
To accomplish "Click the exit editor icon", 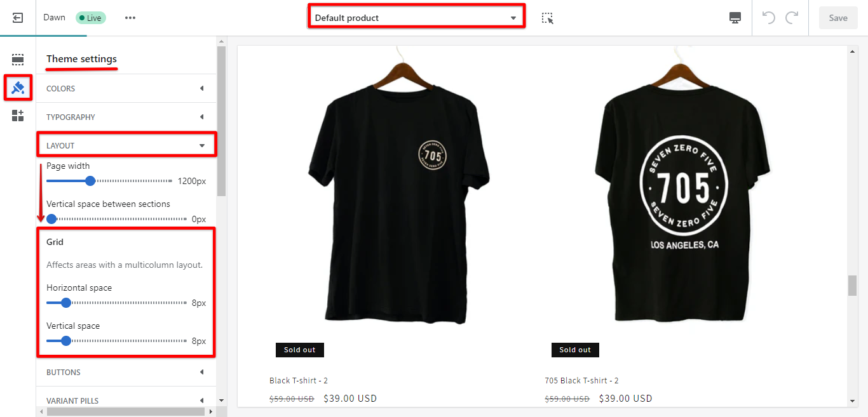I will pyautogui.click(x=18, y=18).
